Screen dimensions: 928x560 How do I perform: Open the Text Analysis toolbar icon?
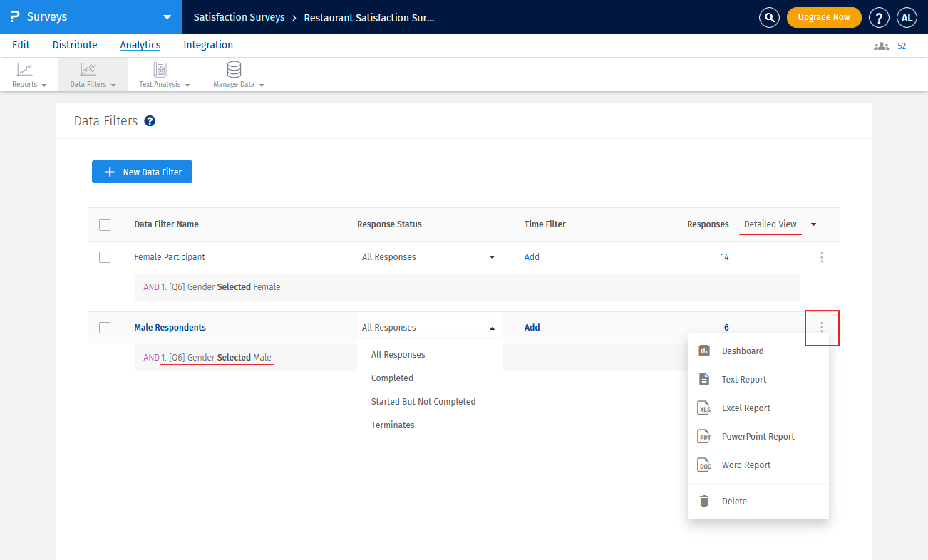pyautogui.click(x=160, y=70)
